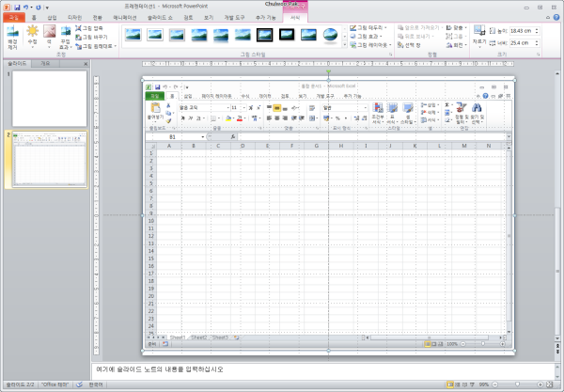Switch to the View (보기) tab
The image size is (564, 392).
point(209,17)
